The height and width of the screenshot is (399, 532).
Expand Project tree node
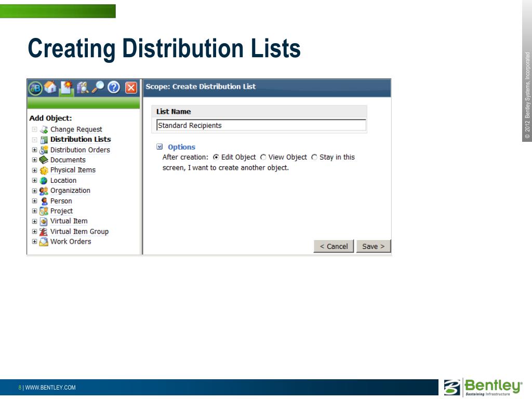pyautogui.click(x=34, y=211)
